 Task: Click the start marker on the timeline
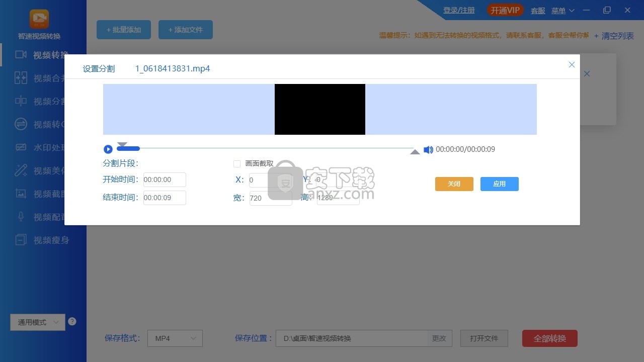[x=122, y=144]
